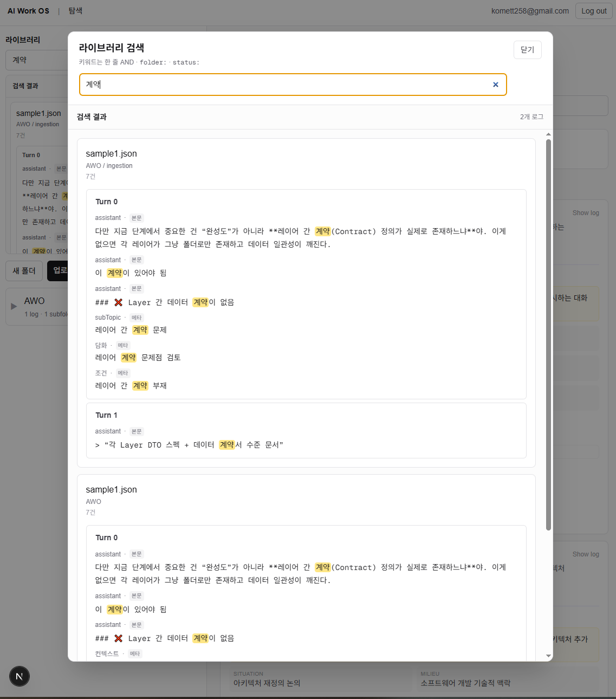Click the 라이브러리 검색 keyword input field
This screenshot has width=616, height=699.
[293, 85]
